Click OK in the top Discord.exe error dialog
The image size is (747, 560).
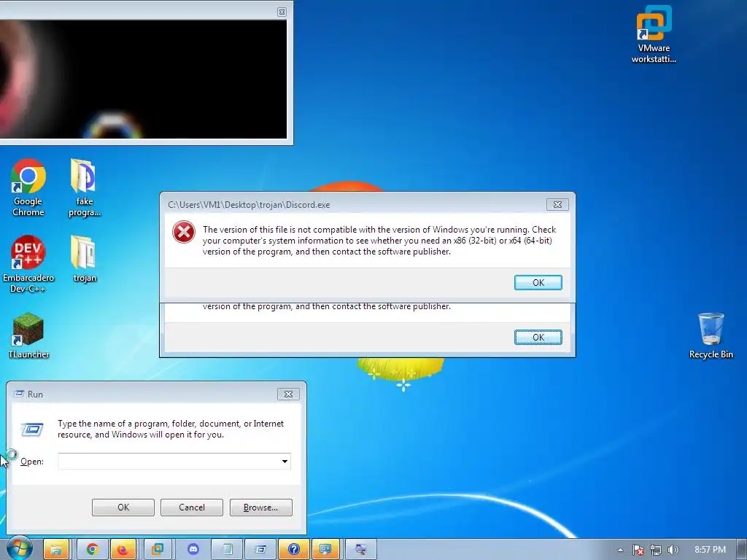point(538,282)
